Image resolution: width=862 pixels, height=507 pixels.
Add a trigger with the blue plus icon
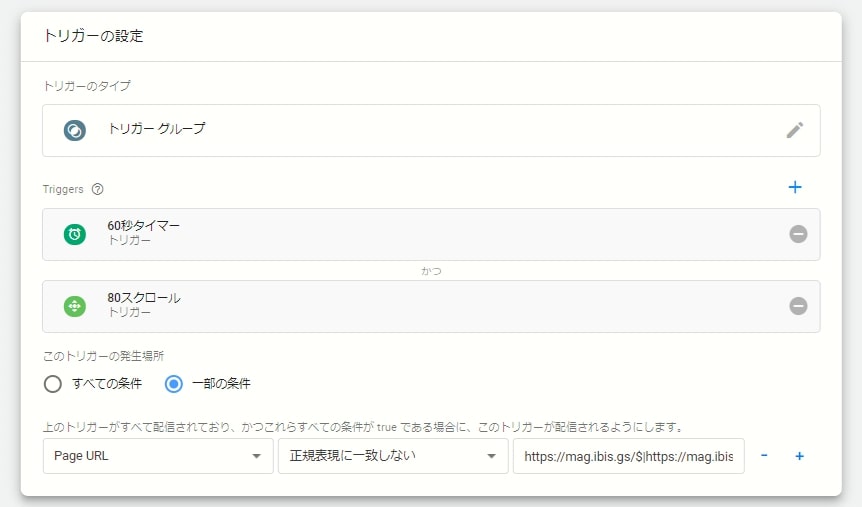click(794, 187)
